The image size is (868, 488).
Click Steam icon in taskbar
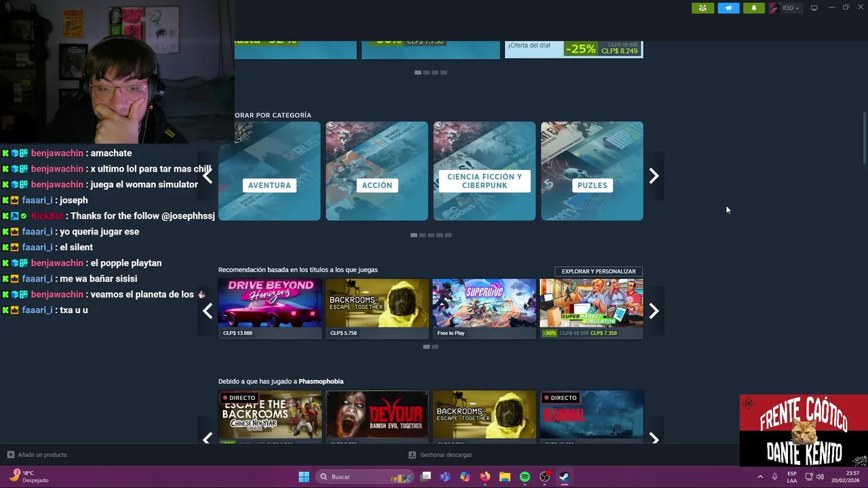click(x=564, y=477)
